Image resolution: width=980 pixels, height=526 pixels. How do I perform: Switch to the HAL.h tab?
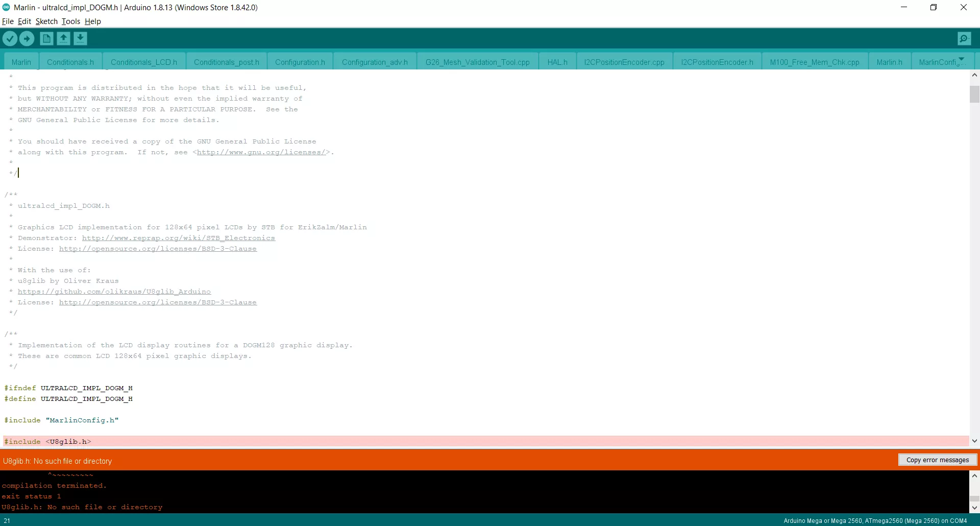557,62
